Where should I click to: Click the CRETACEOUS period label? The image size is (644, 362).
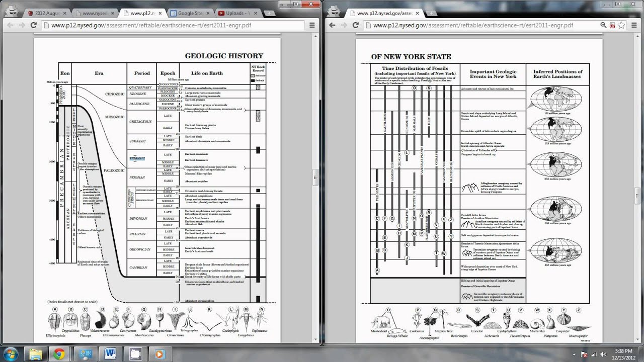click(140, 121)
